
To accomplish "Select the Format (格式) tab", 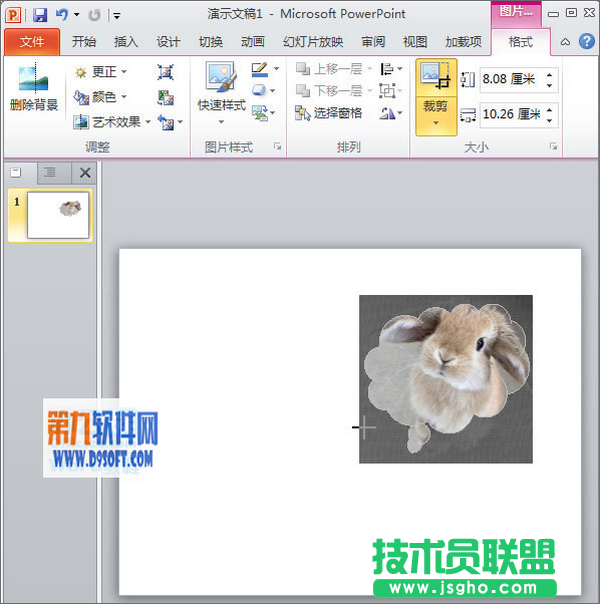I will 521,42.
